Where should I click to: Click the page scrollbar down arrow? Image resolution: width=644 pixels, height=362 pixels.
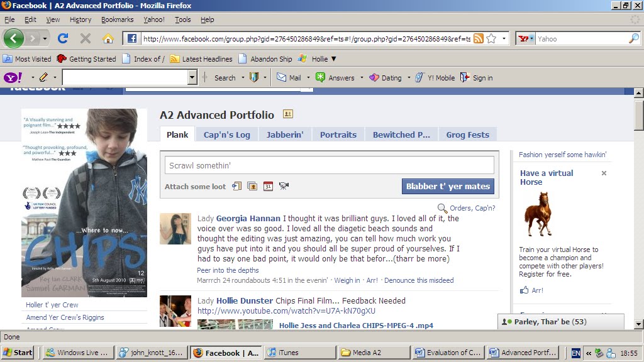(x=638, y=324)
